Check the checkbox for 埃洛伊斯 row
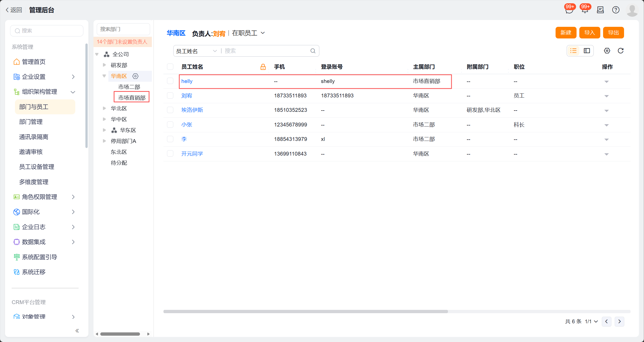This screenshot has height=342, width=644. 170,110
